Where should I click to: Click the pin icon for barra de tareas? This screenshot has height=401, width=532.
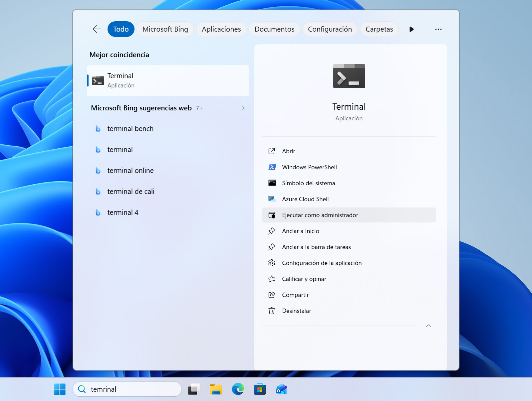[272, 247]
